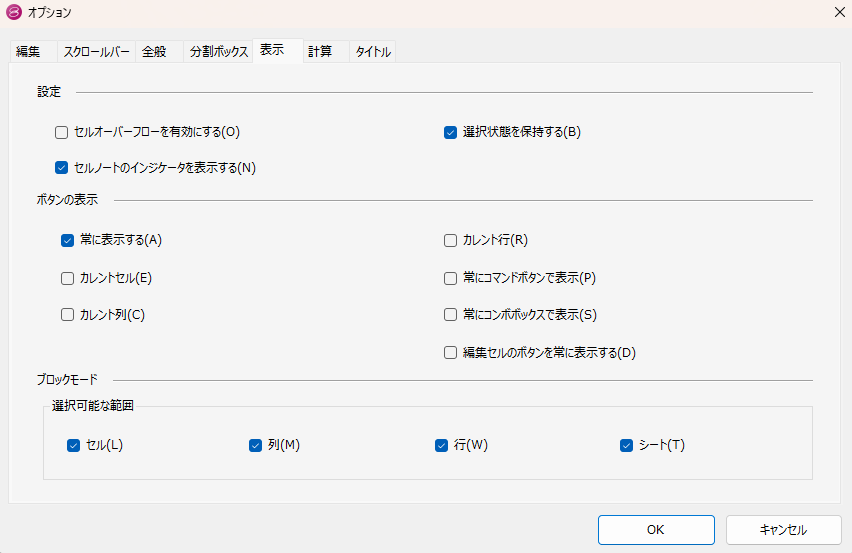Image resolution: width=852 pixels, height=553 pixels.
Task: Enable カレントセル(E) checkbox
Action: pos(67,278)
